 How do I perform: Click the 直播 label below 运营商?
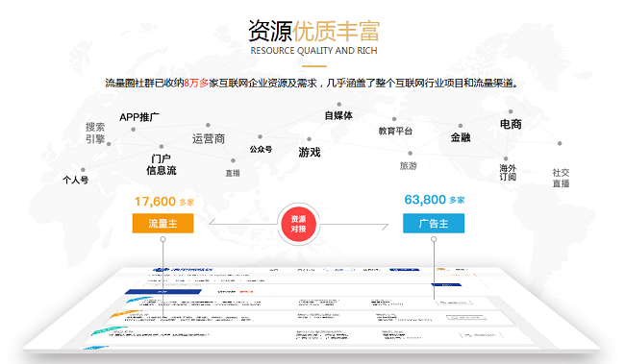point(233,173)
